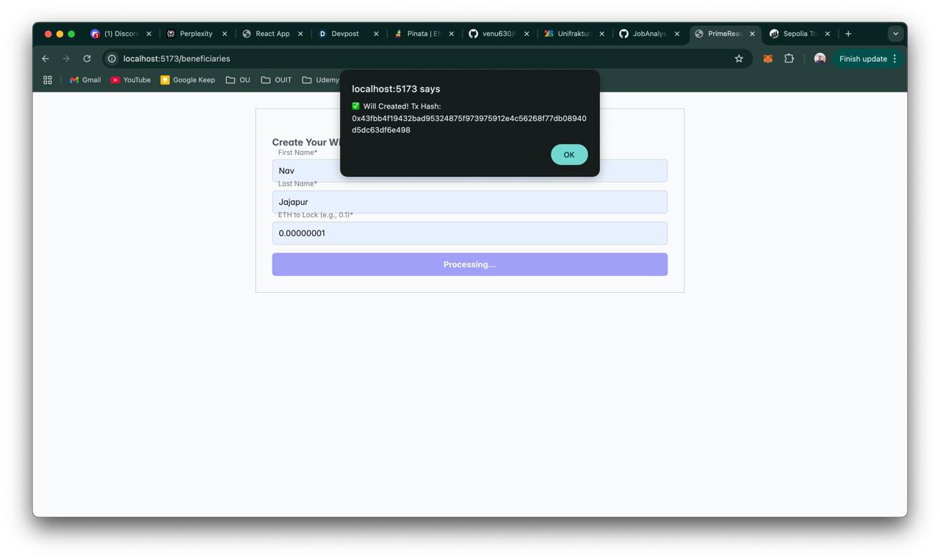Image resolution: width=940 pixels, height=560 pixels.
Task: Close the Unifraktur tab
Action: coord(601,34)
